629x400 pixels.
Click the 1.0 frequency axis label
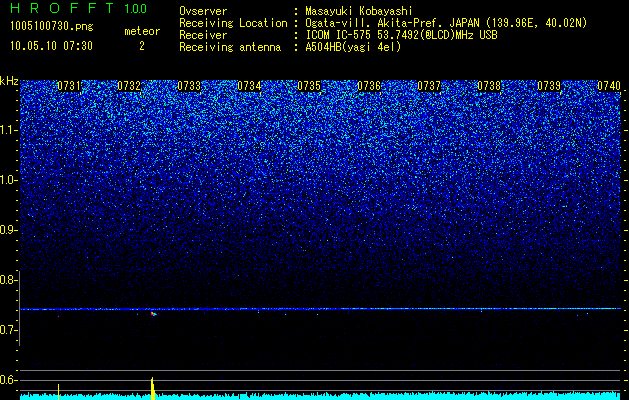pos(9,181)
